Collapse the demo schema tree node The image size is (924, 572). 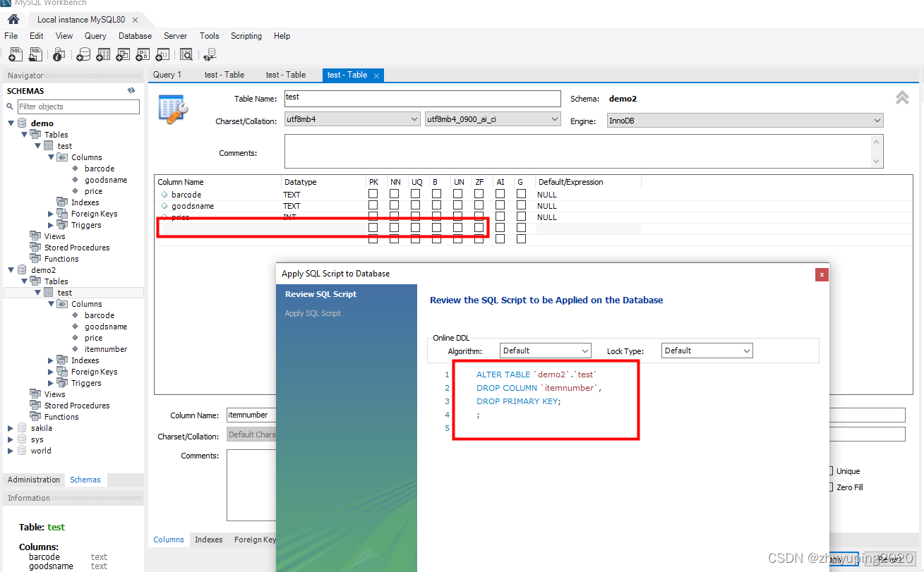pos(11,123)
